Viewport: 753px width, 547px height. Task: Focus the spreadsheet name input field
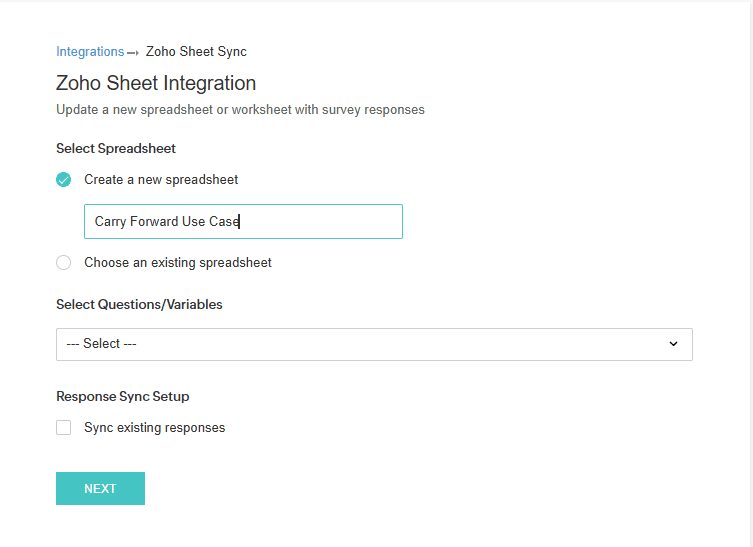pos(243,222)
